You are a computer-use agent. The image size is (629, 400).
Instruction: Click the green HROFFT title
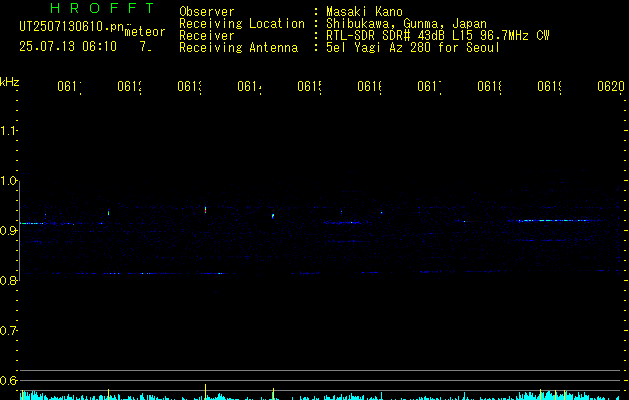[x=102, y=8]
